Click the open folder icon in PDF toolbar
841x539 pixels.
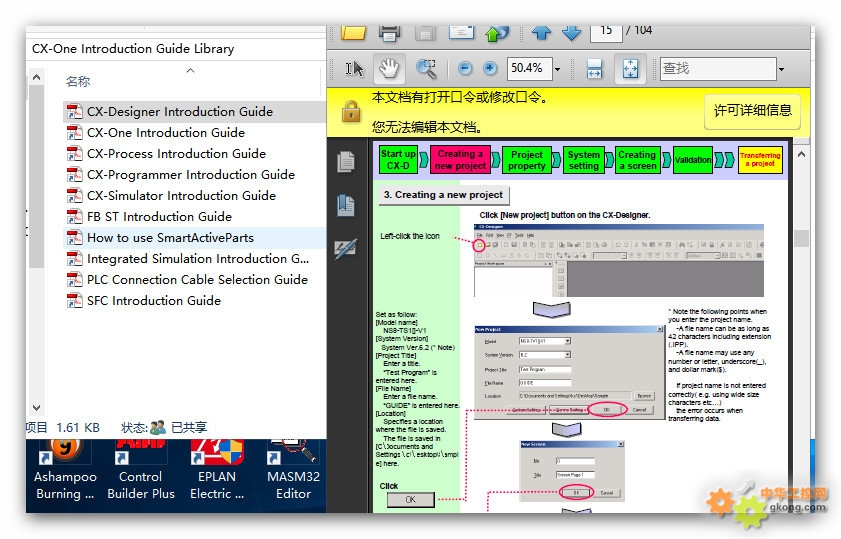(353, 32)
